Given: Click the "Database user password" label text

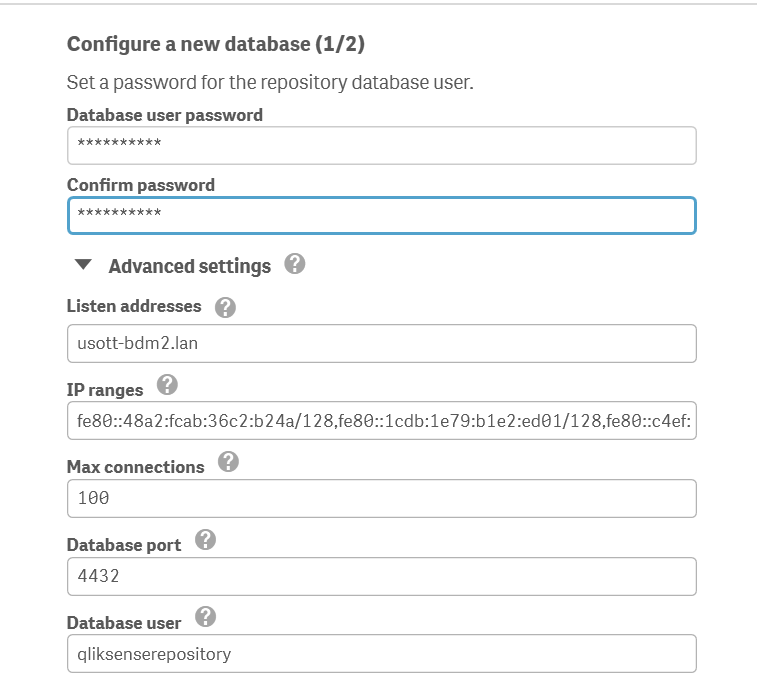Looking at the screenshot, I should [164, 115].
